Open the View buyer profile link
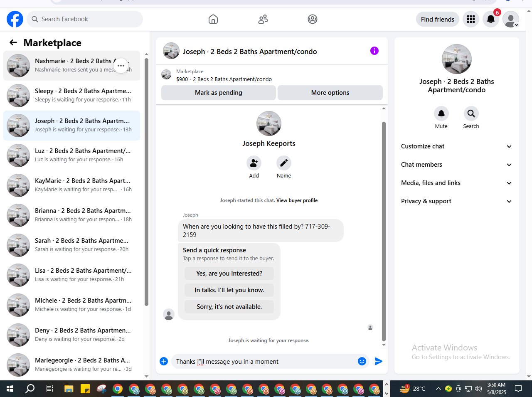532x397 pixels. coord(297,200)
